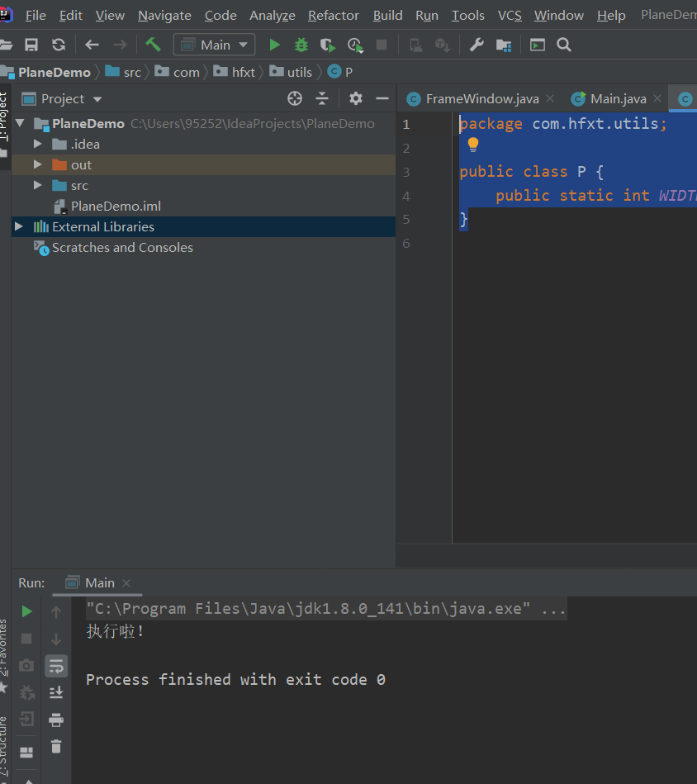The image size is (697, 784).
Task: Run Main with the green play icon
Action: [274, 45]
